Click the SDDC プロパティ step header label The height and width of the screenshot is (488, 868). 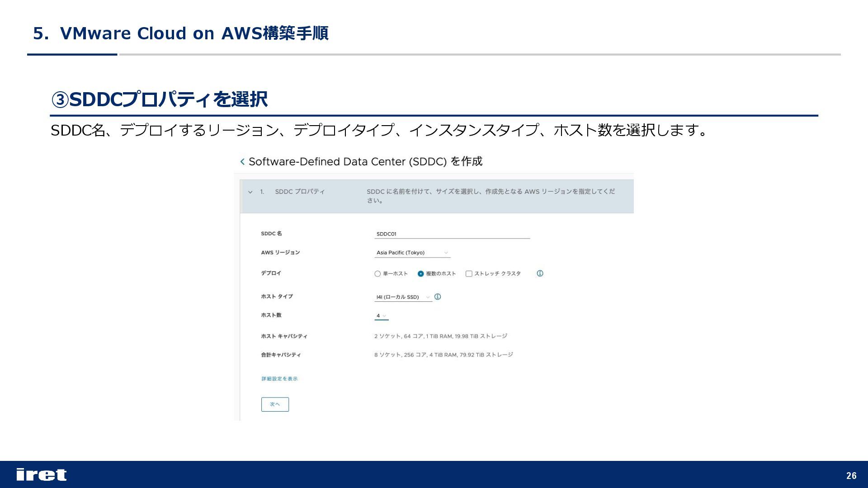(x=300, y=192)
